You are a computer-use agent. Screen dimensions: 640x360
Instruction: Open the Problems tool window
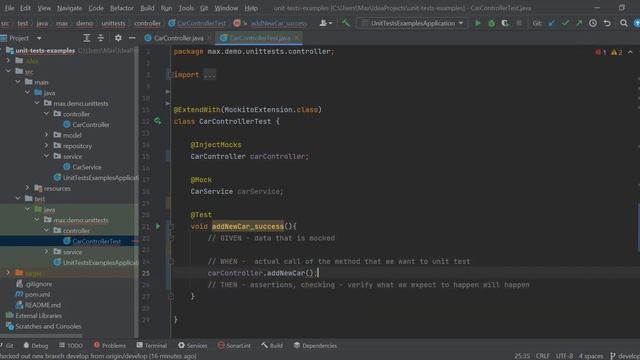tap(109, 345)
